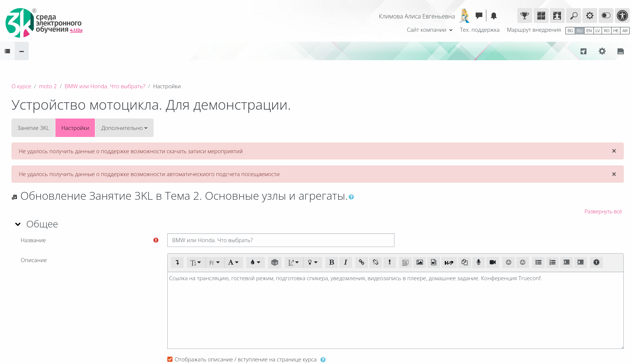Image resolution: width=633 pixels, height=364 pixels.
Task: Click the italic formatting button
Action: pos(345,262)
